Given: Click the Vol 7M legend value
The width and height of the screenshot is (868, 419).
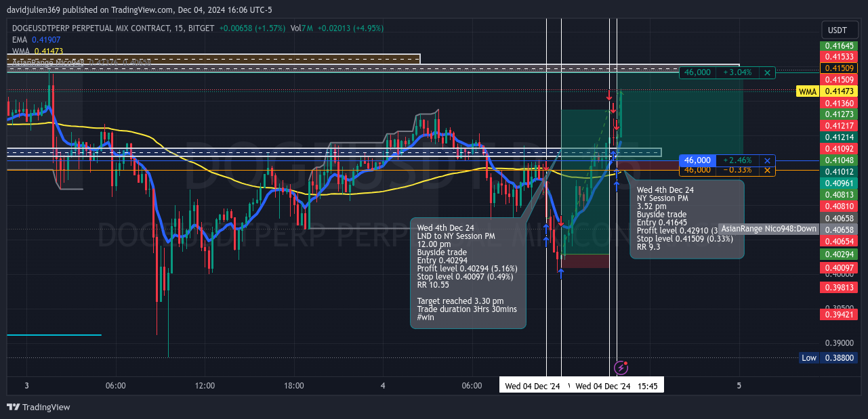Looking at the screenshot, I should click(302, 28).
